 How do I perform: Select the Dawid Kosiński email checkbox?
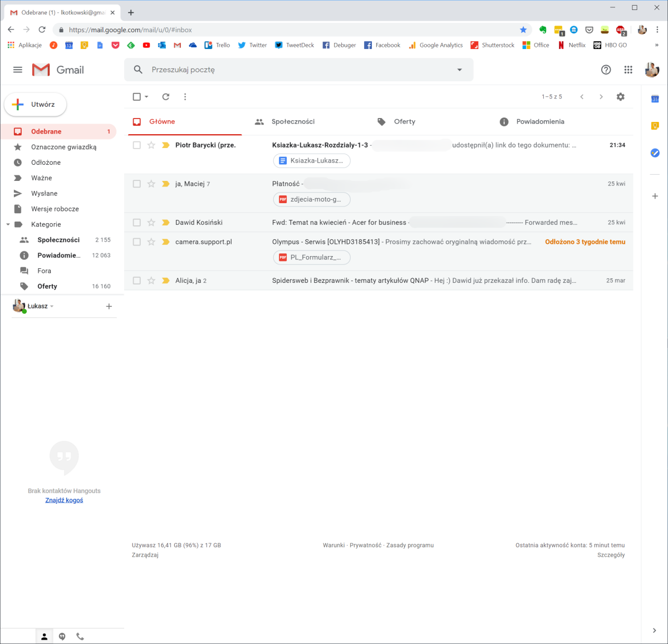137,223
